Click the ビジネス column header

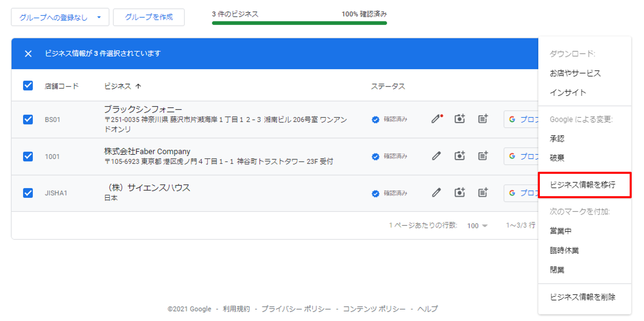[x=117, y=86]
